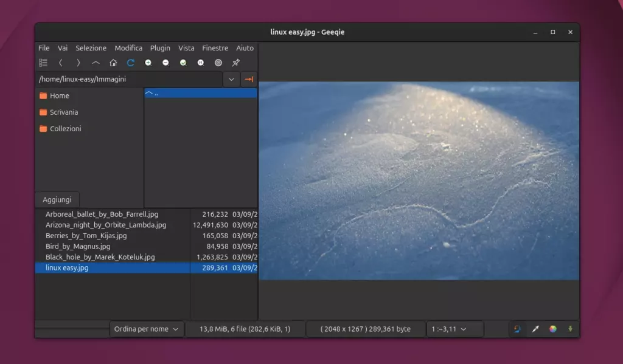Toggle the list view icon in toolbar
This screenshot has width=623, height=364.
[43, 63]
